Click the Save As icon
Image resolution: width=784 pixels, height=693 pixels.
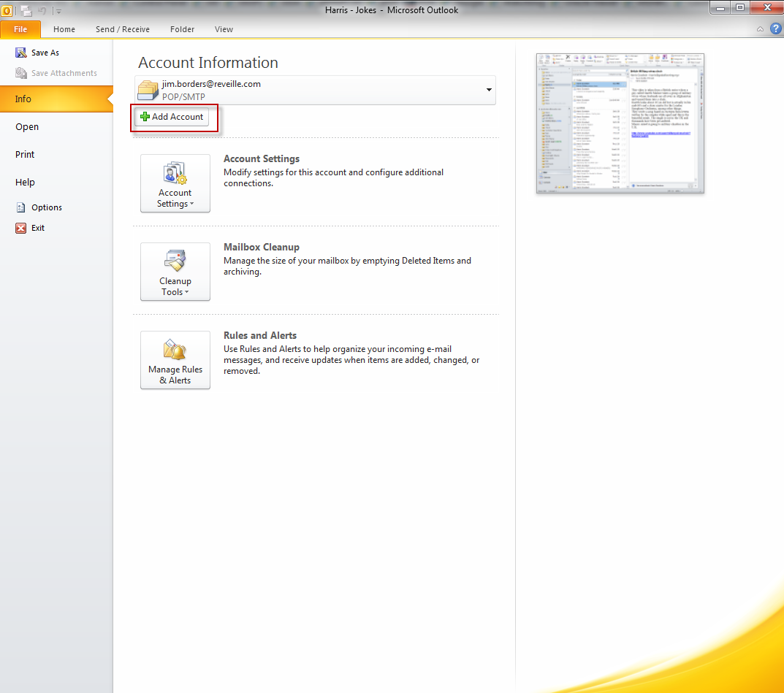tap(20, 53)
